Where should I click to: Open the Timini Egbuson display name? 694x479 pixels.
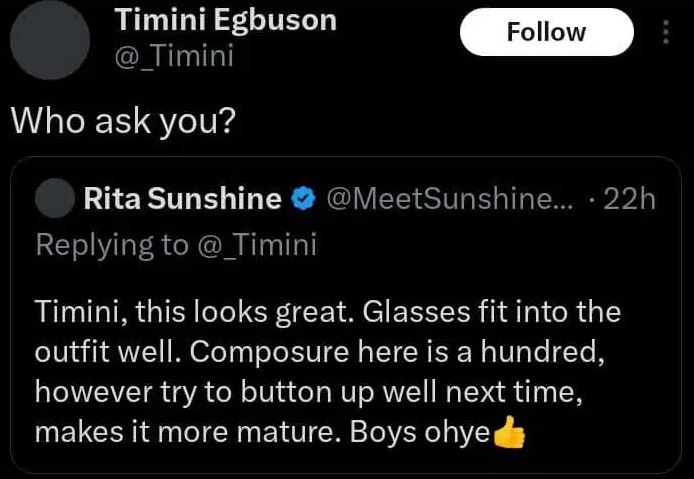point(226,20)
